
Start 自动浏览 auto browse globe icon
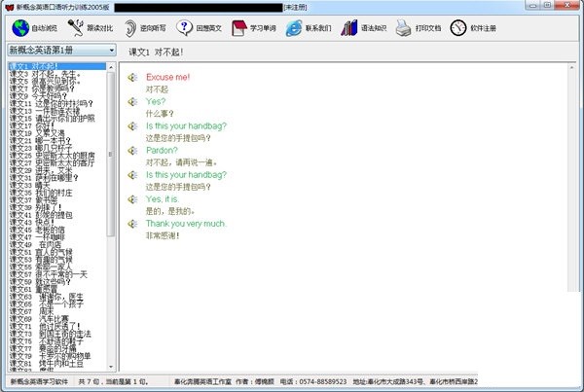20,28
